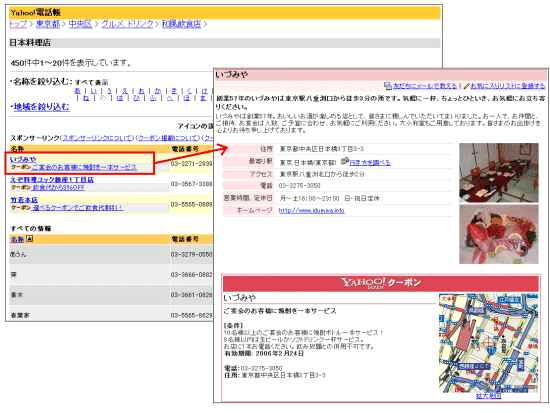
Task: Filter names by え
Action: tap(125, 91)
